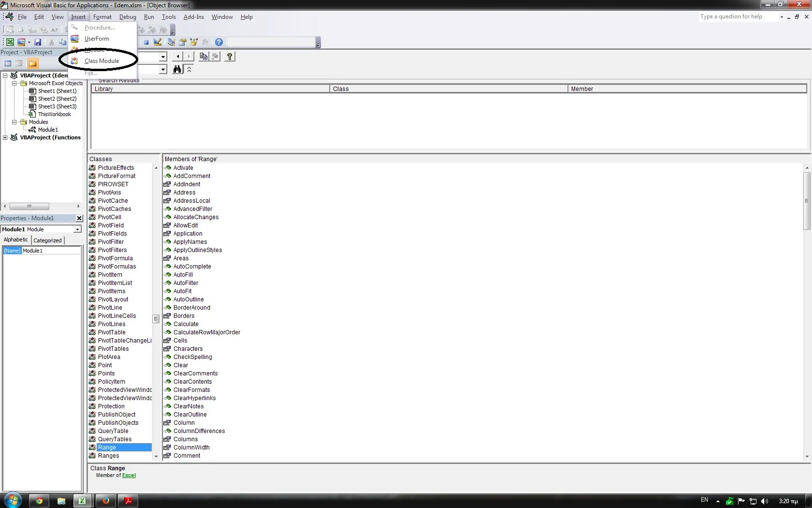The height and width of the screenshot is (508, 812).
Task: Click the Reset stop square icon
Action: click(146, 42)
